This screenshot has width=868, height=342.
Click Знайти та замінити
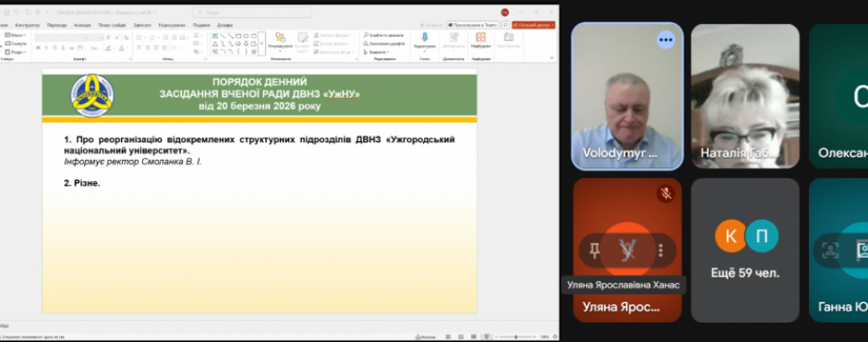click(383, 35)
